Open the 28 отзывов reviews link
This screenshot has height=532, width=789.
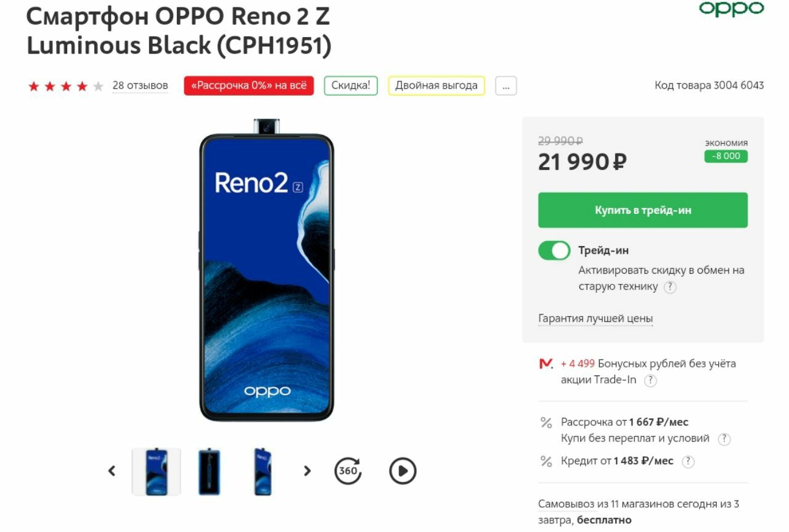coord(140,86)
